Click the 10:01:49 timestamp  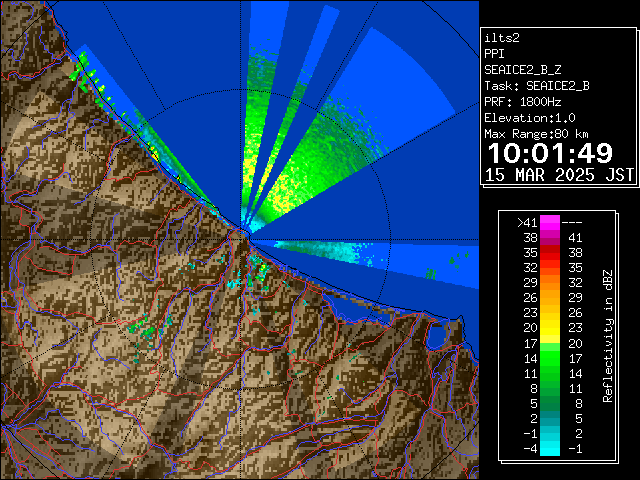550,153
